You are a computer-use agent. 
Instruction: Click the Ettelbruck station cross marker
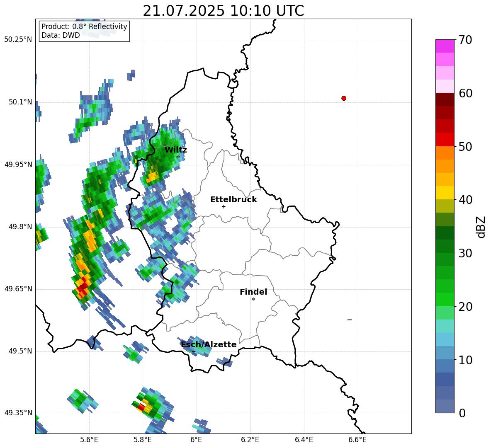(224, 206)
